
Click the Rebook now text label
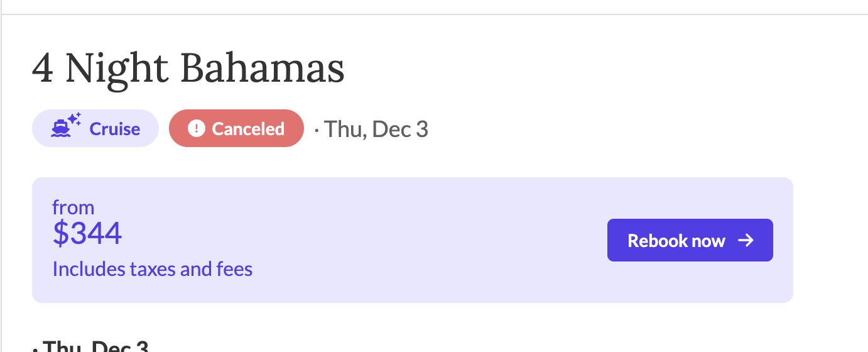pyautogui.click(x=676, y=241)
